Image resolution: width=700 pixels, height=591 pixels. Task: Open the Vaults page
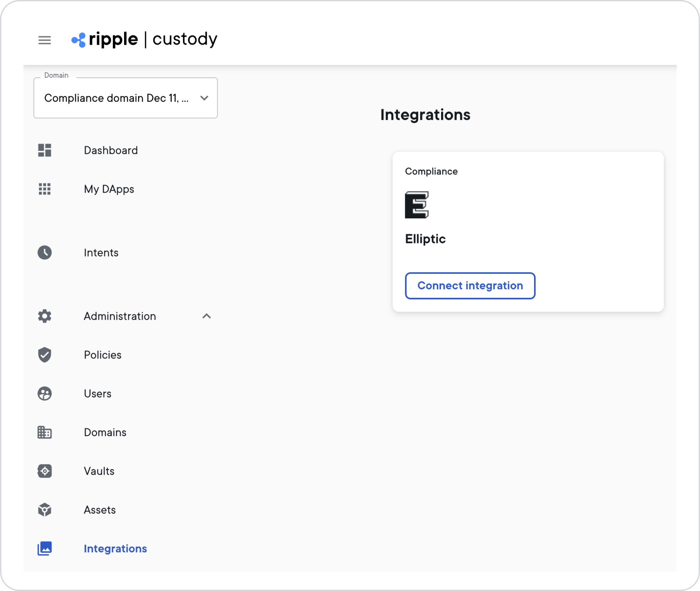99,471
